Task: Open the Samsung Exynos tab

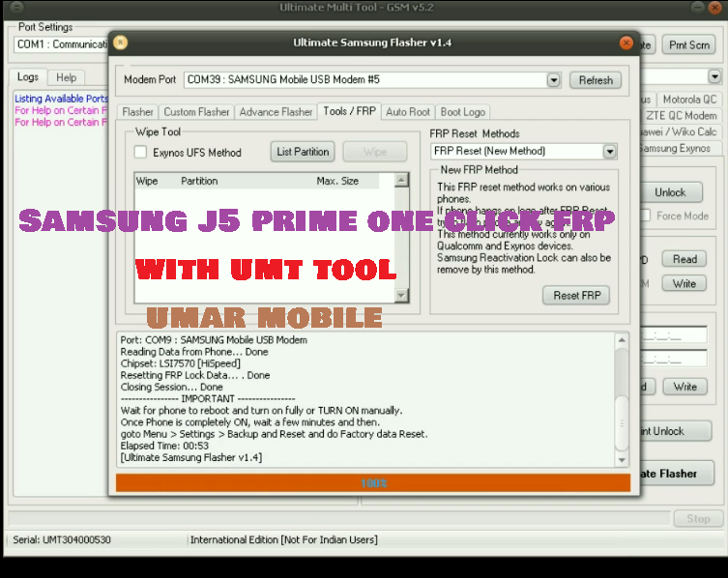Action: (681, 148)
